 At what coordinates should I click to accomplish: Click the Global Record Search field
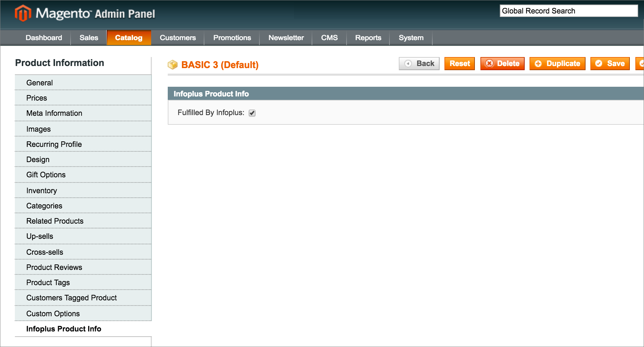click(x=569, y=11)
